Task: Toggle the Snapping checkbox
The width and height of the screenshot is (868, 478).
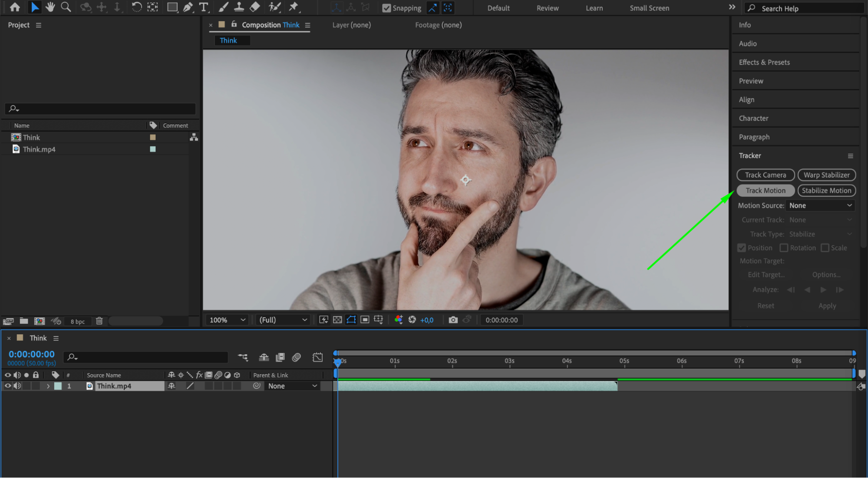Action: tap(386, 8)
